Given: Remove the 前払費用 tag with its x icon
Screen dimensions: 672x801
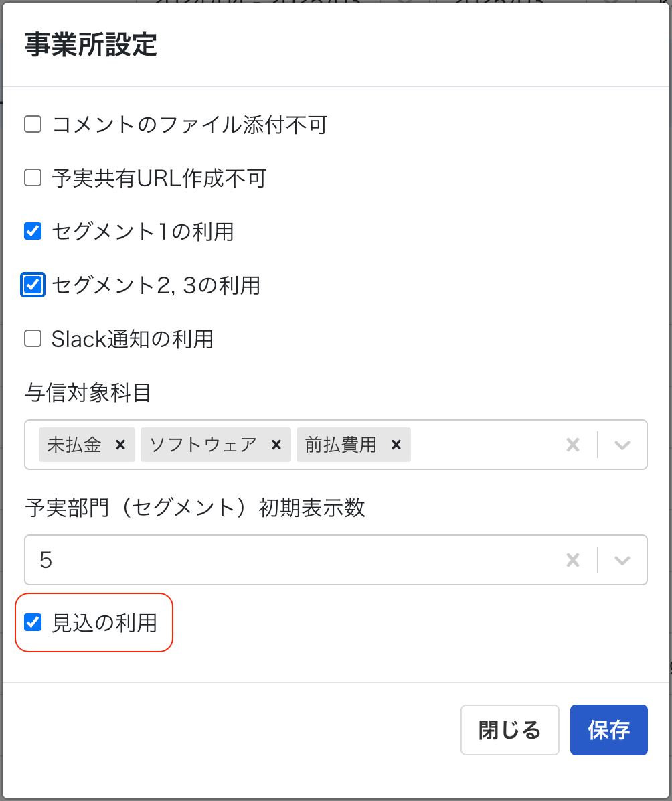Looking at the screenshot, I should pyautogui.click(x=396, y=445).
